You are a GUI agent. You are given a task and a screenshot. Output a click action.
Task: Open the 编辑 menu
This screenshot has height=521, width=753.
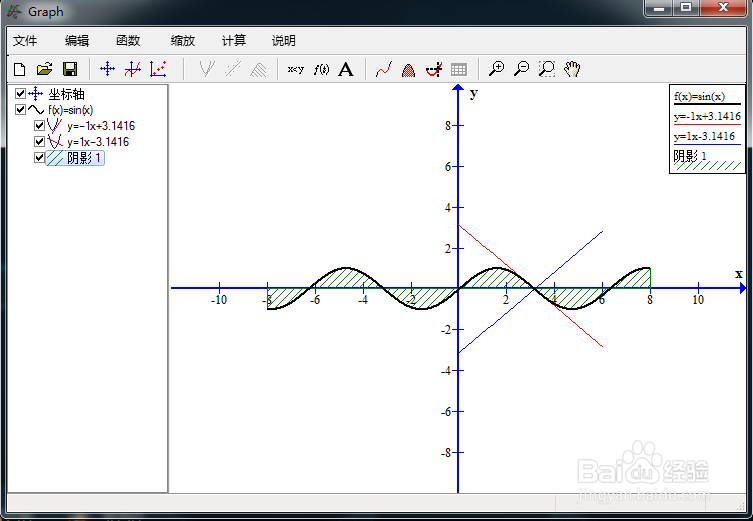(77, 41)
